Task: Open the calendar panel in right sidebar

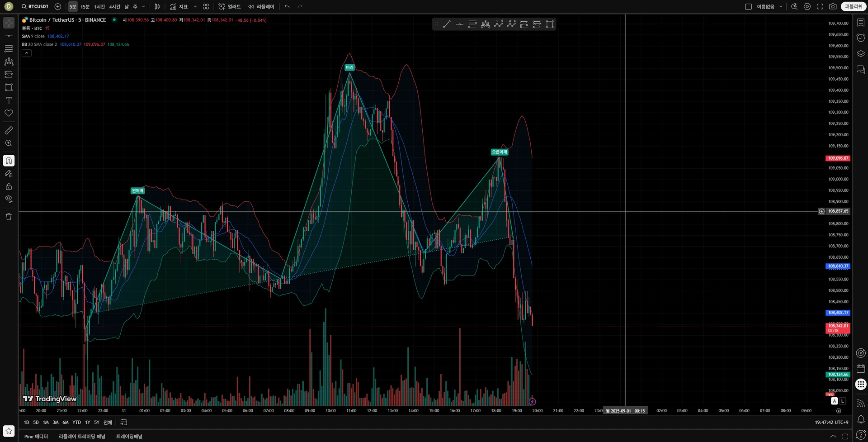Action: click(x=861, y=369)
